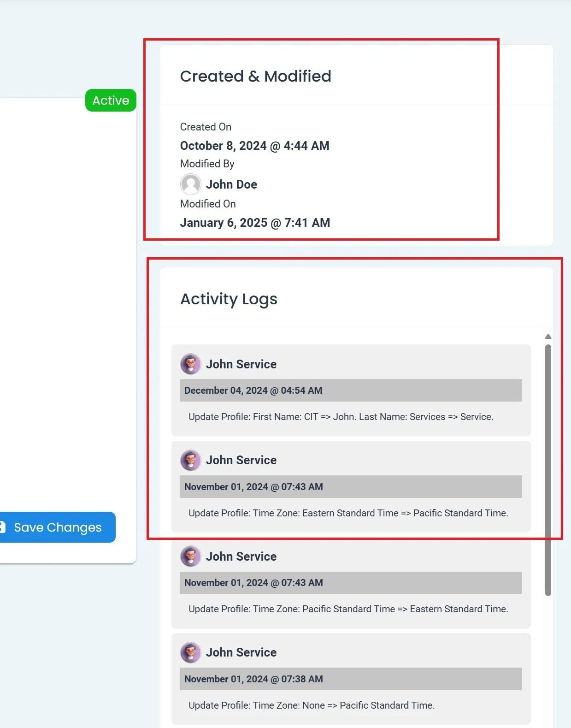Select the December 04, 2024 timestamp bar
The width and height of the screenshot is (571, 728).
click(x=350, y=391)
